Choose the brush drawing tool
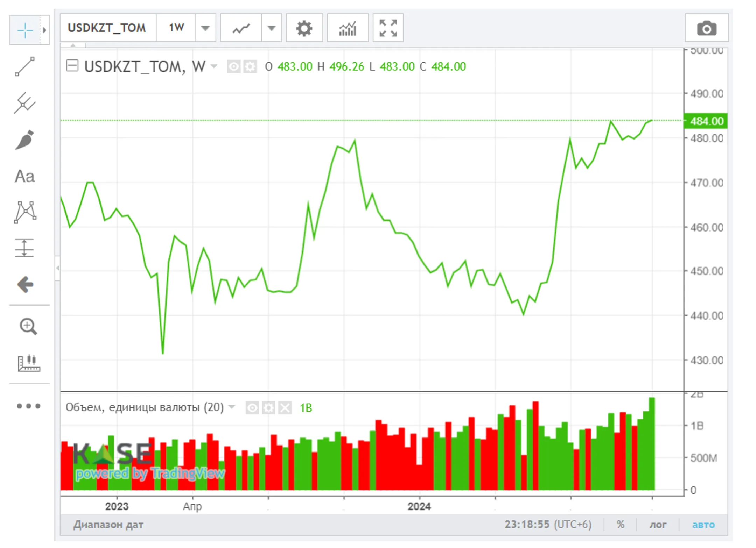 pos(25,140)
